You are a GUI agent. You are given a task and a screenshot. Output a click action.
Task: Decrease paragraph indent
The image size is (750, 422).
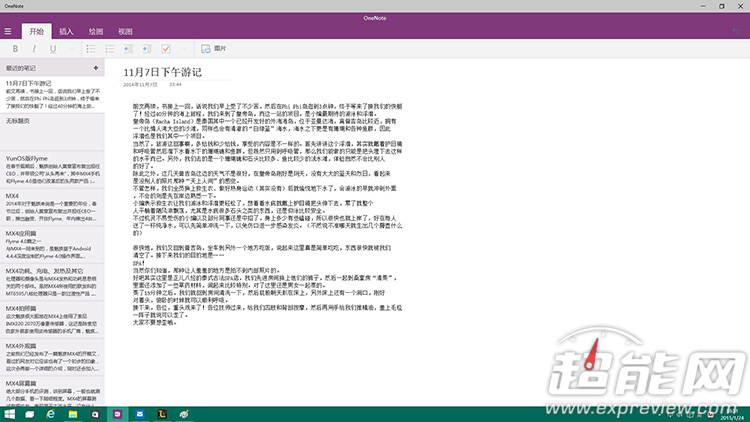click(126, 49)
